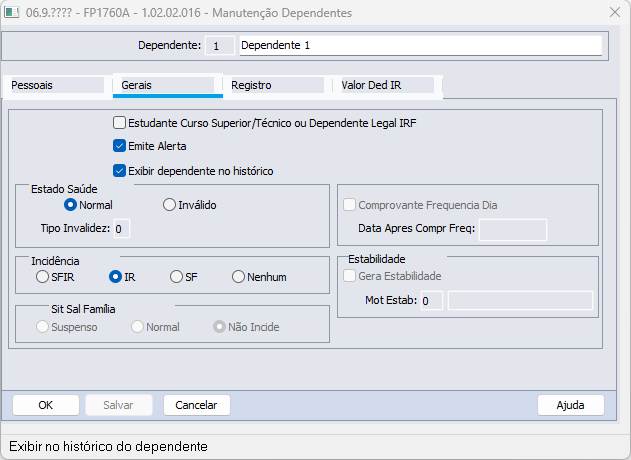631x460 pixels.
Task: Confirm with the OK button
Action: point(46,405)
